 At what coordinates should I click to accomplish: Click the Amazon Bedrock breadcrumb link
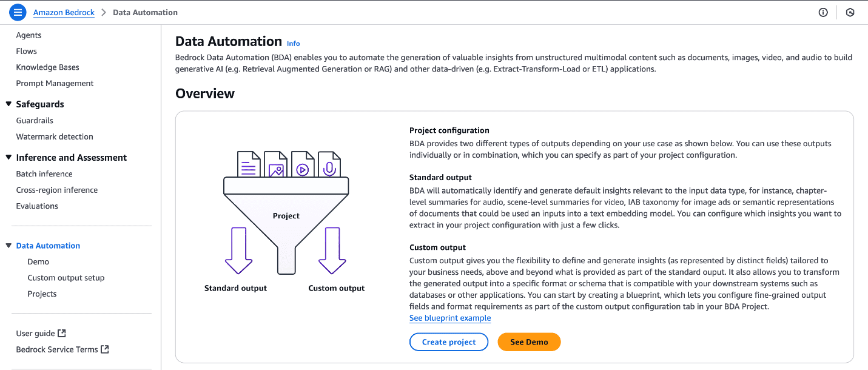[x=64, y=12]
